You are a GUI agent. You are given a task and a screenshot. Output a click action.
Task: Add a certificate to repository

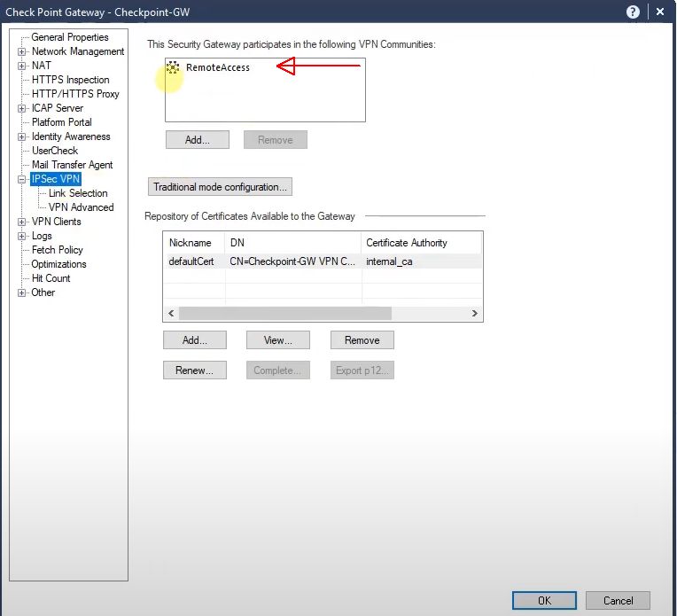pos(195,340)
